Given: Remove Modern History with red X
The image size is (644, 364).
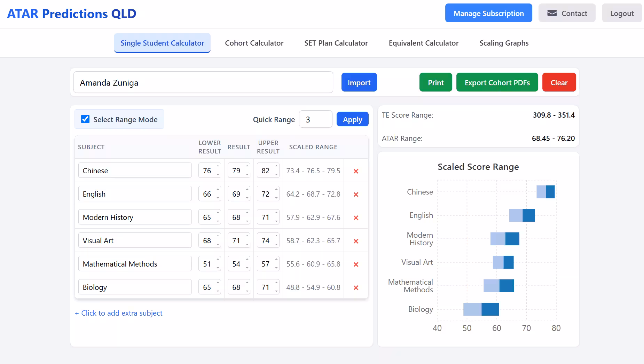Looking at the screenshot, I should (356, 217).
